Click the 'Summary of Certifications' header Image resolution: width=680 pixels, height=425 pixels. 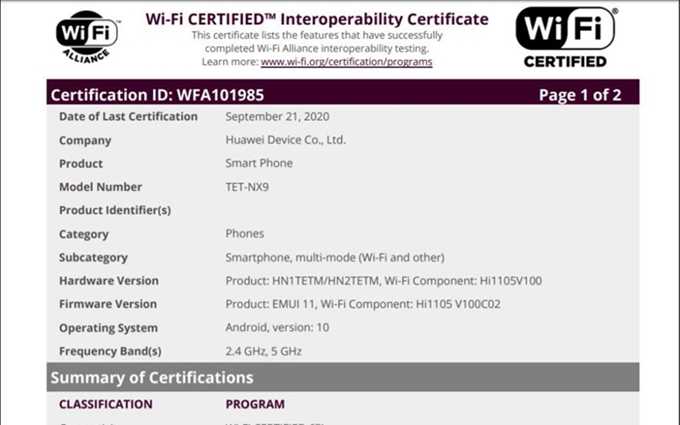[343, 377]
